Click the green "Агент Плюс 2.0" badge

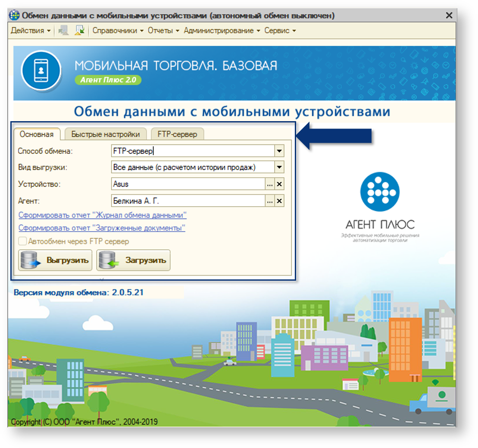click(x=108, y=80)
